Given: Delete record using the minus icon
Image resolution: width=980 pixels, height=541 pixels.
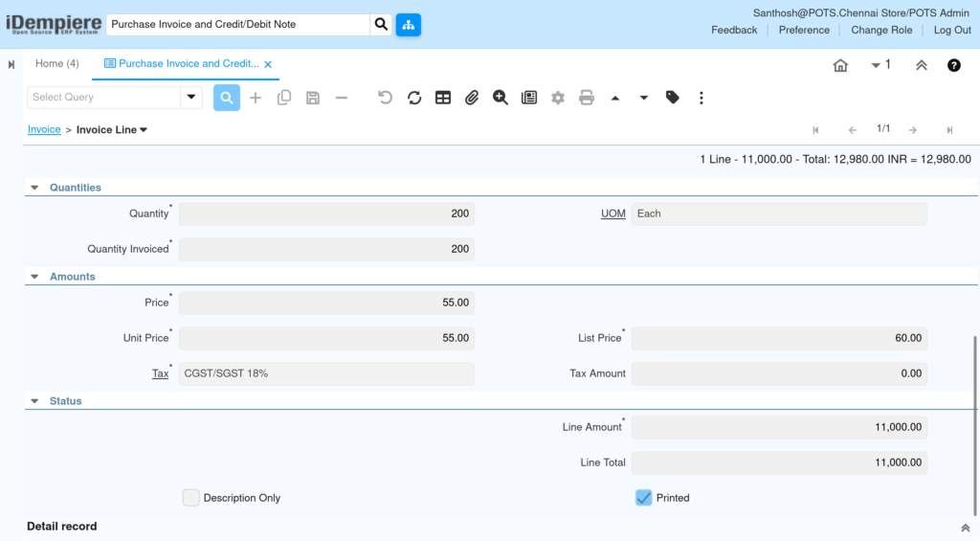Looking at the screenshot, I should pyautogui.click(x=342, y=98).
